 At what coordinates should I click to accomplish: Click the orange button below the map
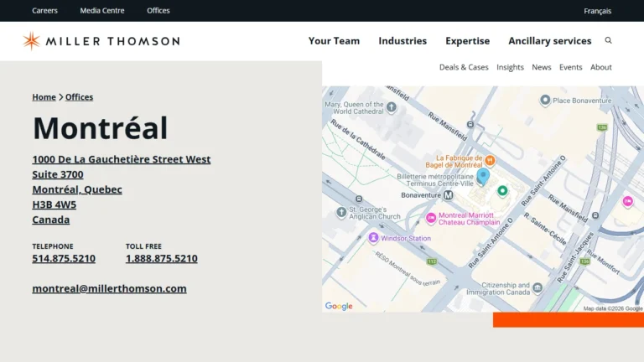click(x=569, y=320)
